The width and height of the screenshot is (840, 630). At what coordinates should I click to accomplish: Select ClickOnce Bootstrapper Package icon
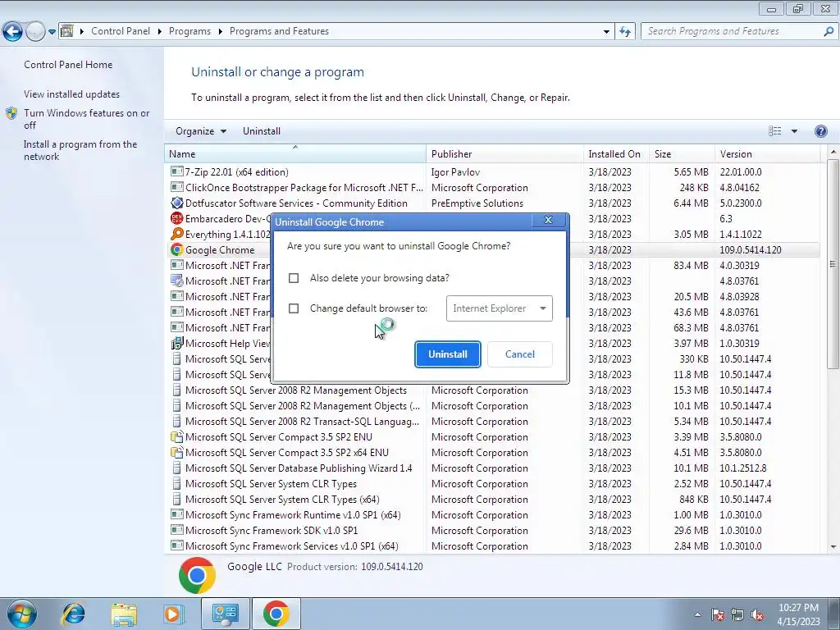pyautogui.click(x=177, y=187)
